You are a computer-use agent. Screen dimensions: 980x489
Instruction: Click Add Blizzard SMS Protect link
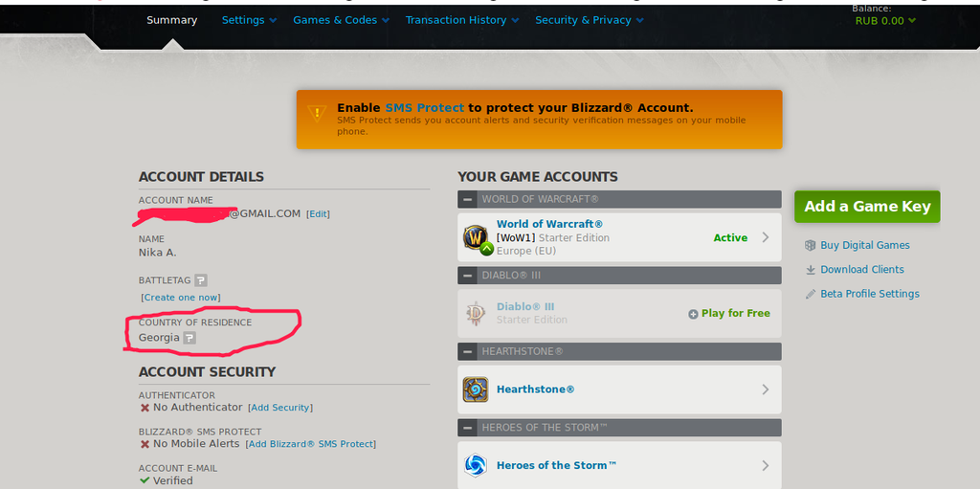tap(311, 444)
